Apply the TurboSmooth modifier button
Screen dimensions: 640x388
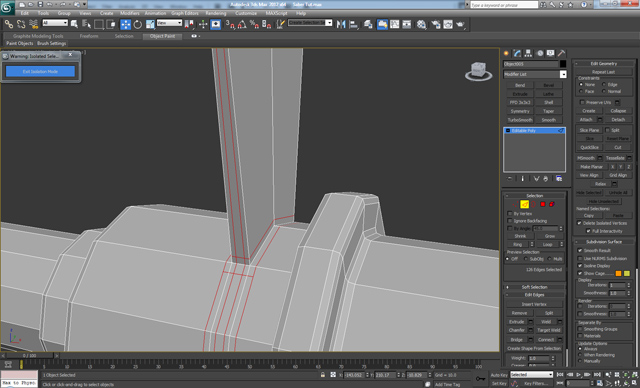coord(520,120)
